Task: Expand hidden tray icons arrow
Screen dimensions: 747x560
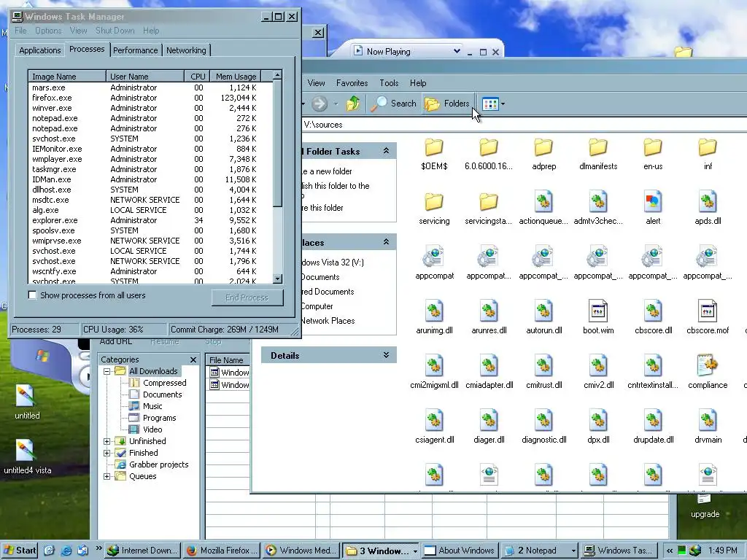Action: [670, 551]
